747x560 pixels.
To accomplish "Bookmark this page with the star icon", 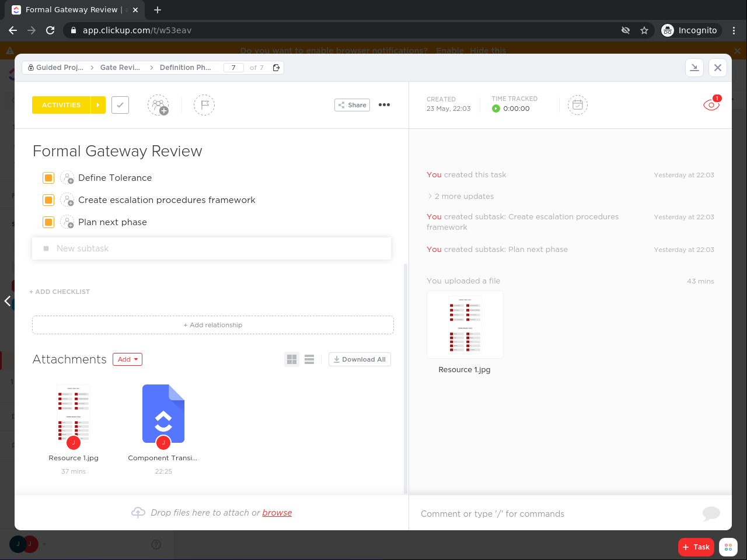I will 644,30.
